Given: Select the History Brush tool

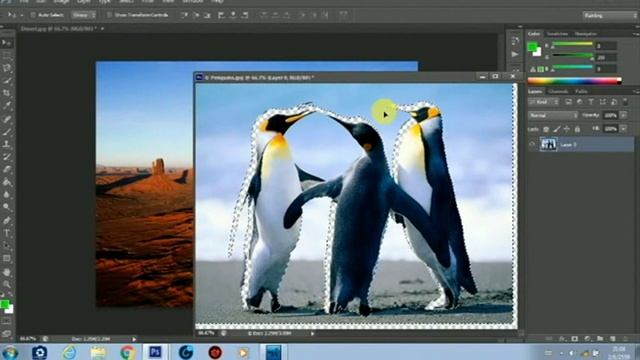Looking at the screenshot, I should (7, 157).
